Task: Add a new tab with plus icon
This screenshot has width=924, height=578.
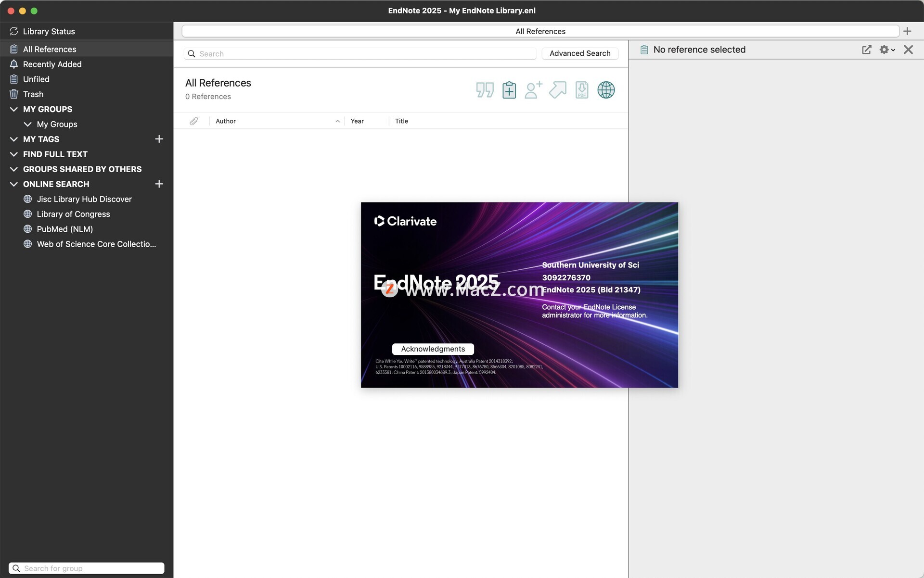Action: tap(907, 31)
